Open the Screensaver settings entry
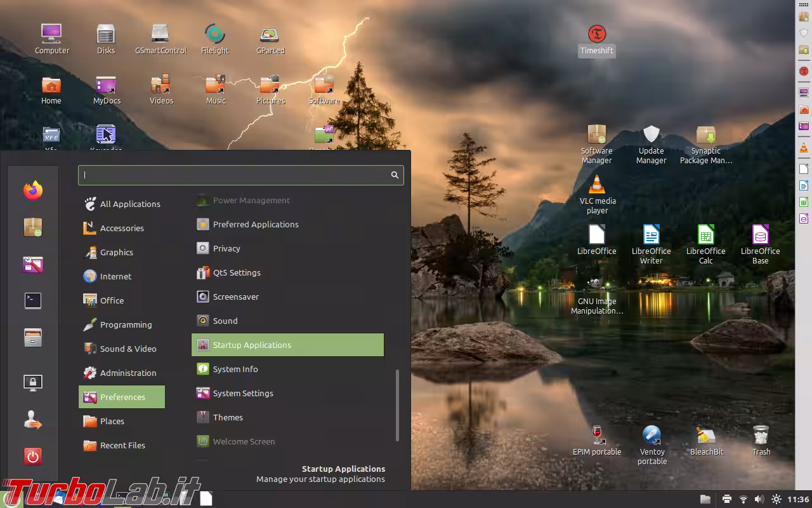This screenshot has width=812, height=508. (238, 297)
